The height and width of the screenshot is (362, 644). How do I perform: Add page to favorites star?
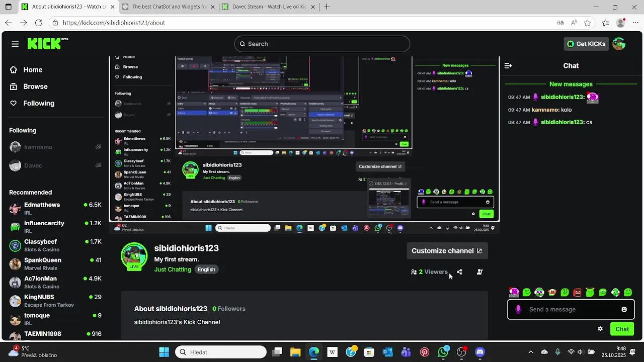587,23
